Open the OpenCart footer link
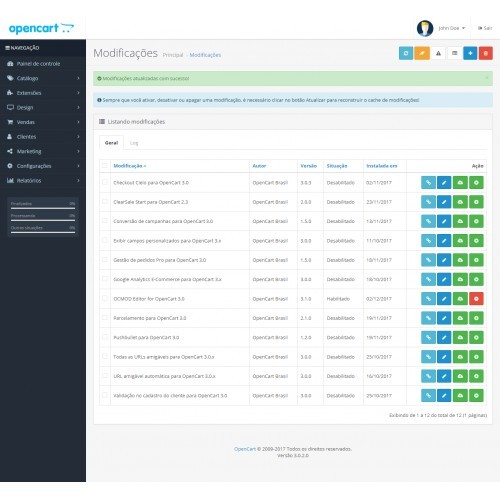This screenshot has width=500, height=500. coord(245,449)
